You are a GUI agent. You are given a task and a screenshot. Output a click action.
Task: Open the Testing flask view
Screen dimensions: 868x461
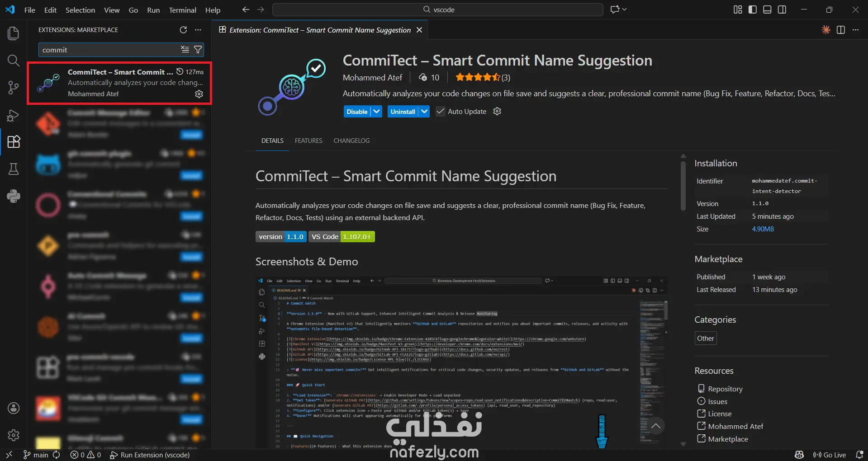[x=14, y=169]
